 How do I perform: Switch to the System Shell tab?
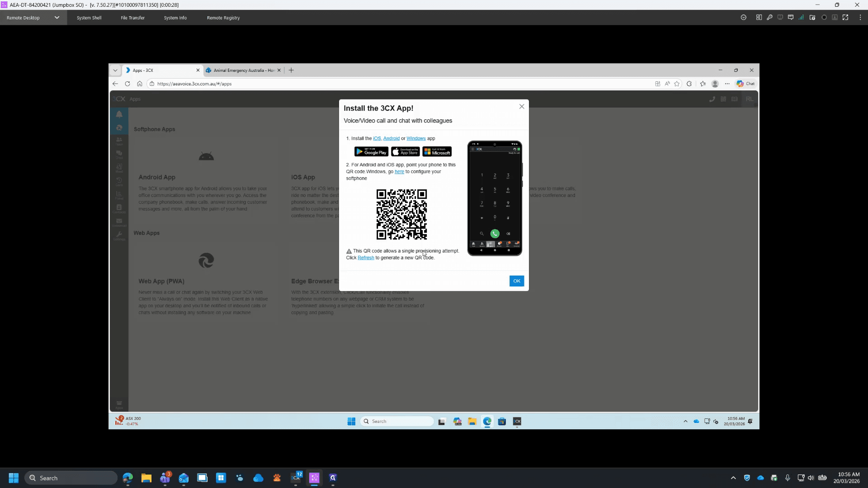89,18
